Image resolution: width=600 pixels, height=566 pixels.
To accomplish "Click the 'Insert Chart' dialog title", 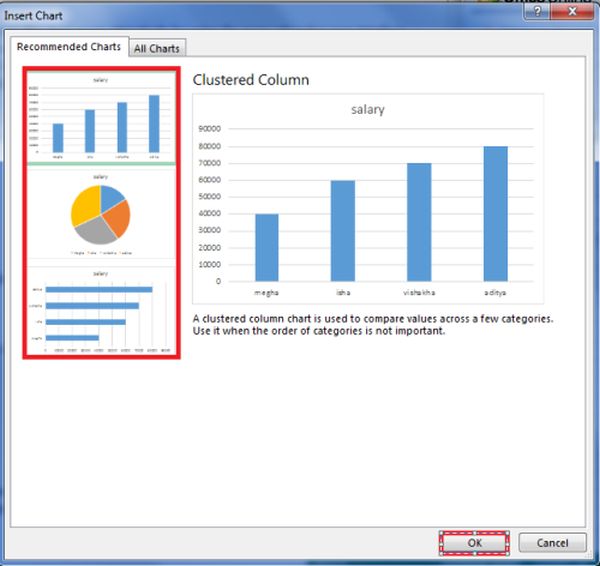I will (x=33, y=16).
